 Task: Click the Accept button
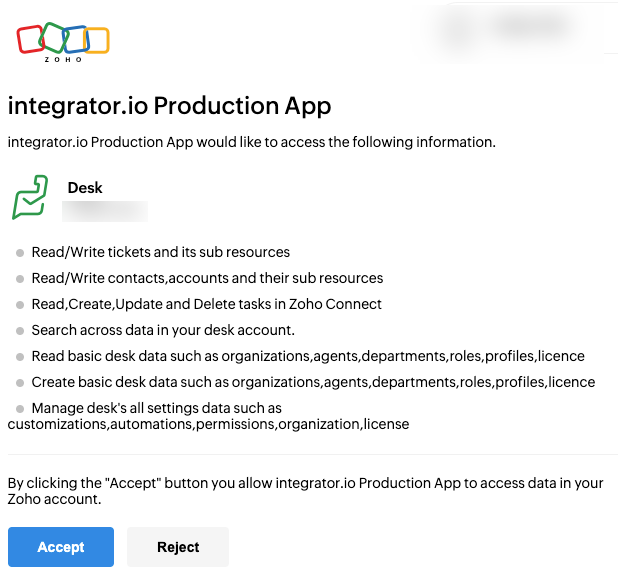(x=61, y=547)
